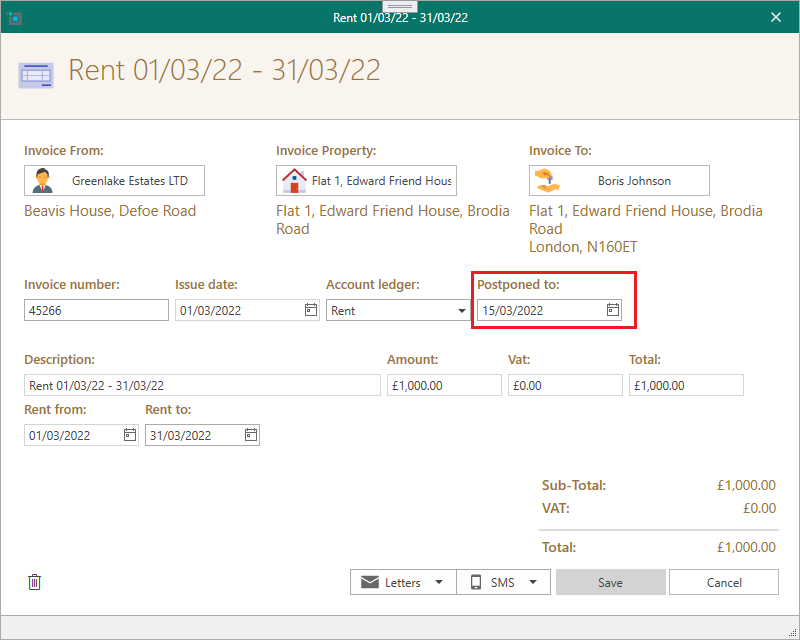Click the Greenlake Estates LTD landlord button
The image size is (800, 640).
coord(114,180)
